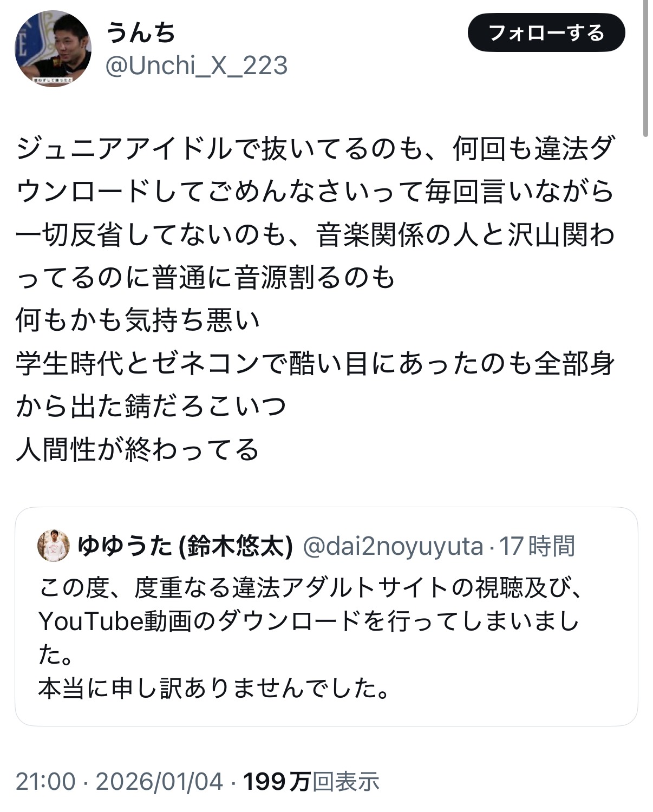This screenshot has width=653, height=812.
Task: Click the 本当に申し訳ありませんでした line in quote
Action: [214, 688]
